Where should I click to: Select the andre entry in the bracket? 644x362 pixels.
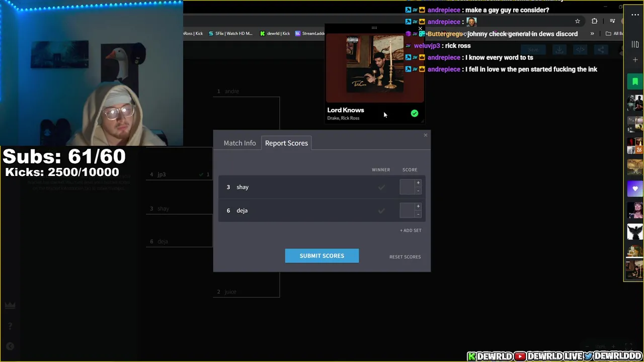click(246, 92)
